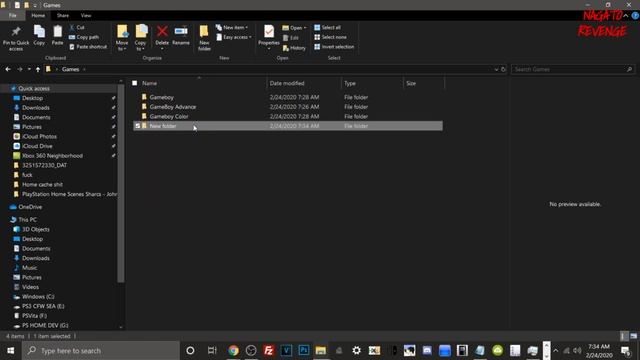The image size is (640, 360).
Task: Open 3D Objects in navigation pane
Action: (x=36, y=229)
